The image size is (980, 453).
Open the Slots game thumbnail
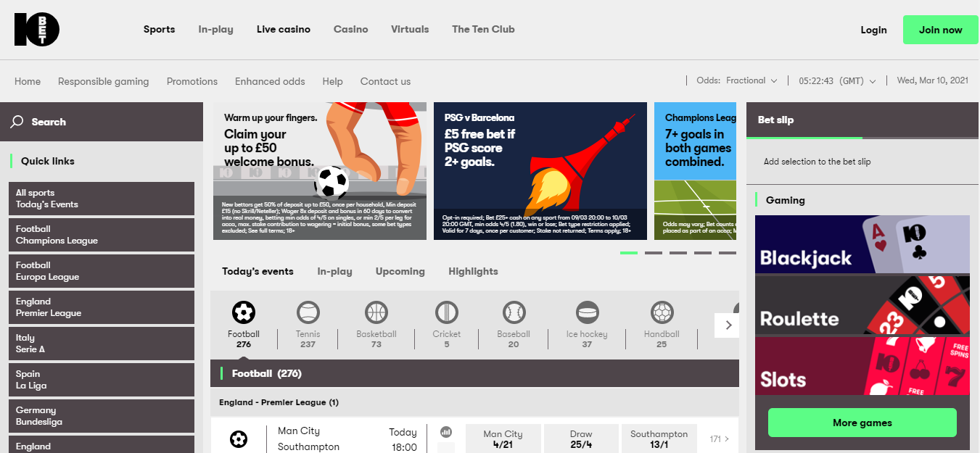click(862, 366)
